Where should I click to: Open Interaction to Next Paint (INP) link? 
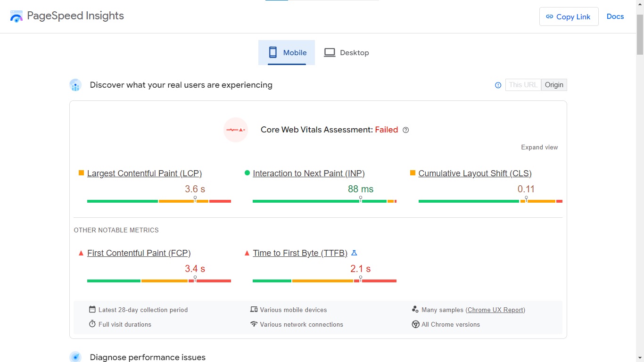click(x=309, y=173)
